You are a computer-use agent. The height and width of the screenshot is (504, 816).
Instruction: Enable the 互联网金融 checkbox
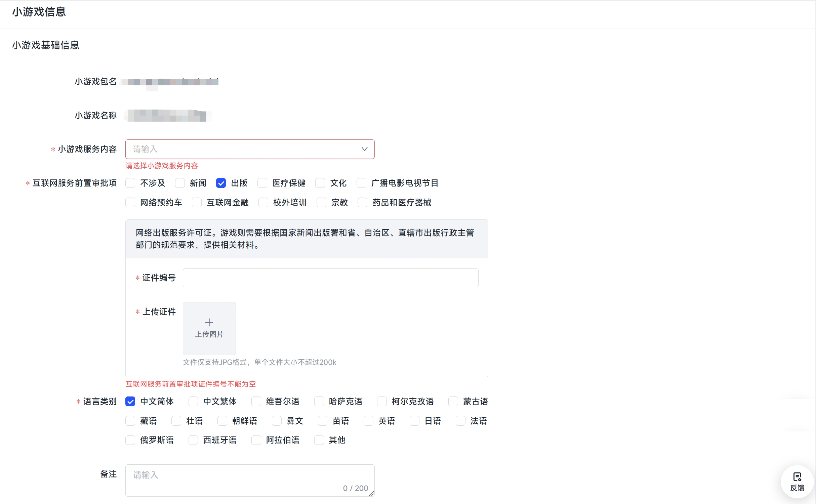tap(197, 203)
